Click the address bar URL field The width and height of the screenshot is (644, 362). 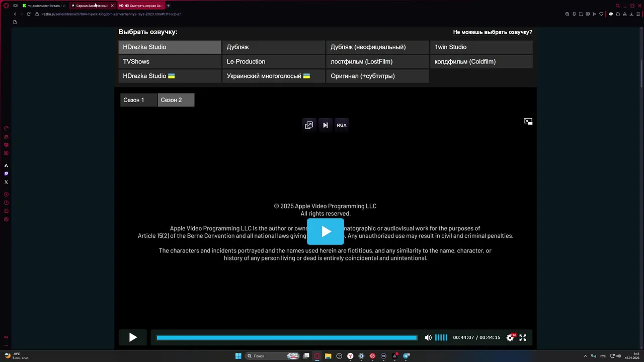click(112, 14)
